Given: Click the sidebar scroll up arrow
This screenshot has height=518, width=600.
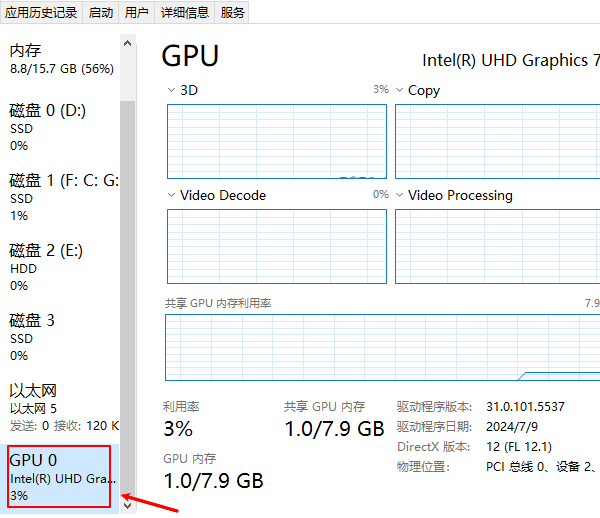Looking at the screenshot, I should coord(127,44).
